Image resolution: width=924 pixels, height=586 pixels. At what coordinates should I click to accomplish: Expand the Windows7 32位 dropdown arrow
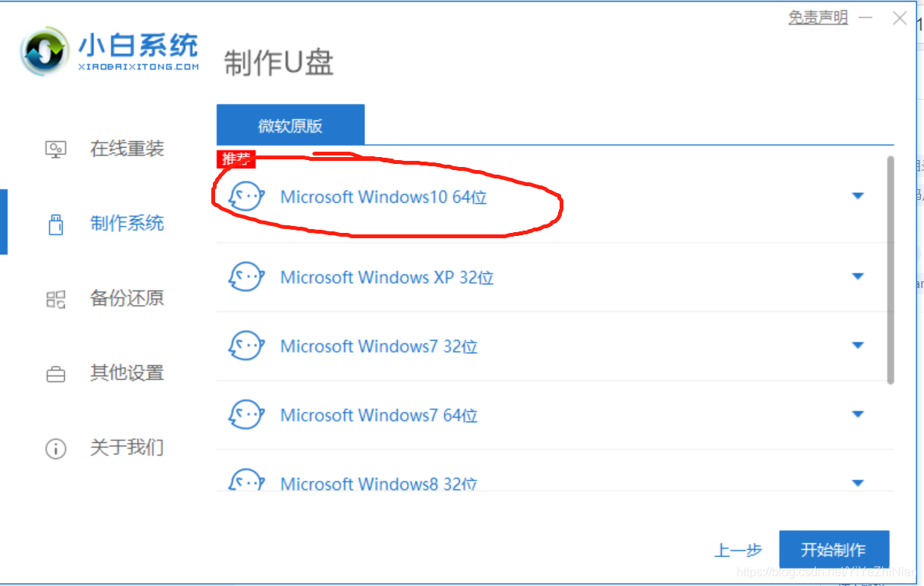[858, 345]
